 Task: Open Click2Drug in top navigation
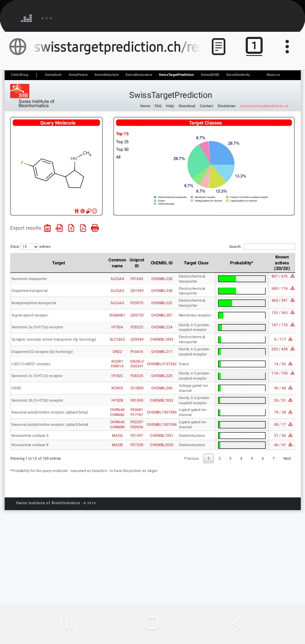[x=19, y=75]
